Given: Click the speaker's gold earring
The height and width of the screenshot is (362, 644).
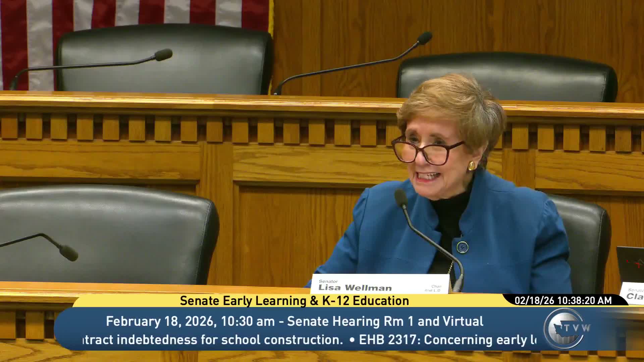Looking at the screenshot, I should [x=471, y=166].
